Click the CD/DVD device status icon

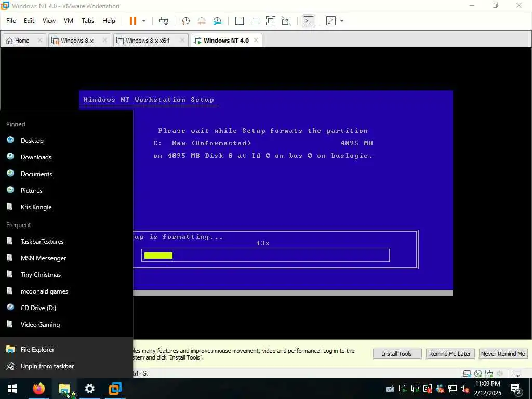click(x=478, y=374)
